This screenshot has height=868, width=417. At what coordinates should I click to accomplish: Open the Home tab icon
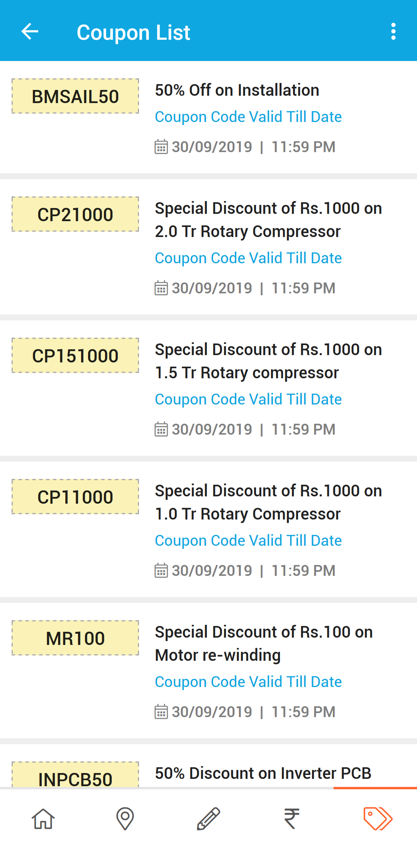[43, 819]
